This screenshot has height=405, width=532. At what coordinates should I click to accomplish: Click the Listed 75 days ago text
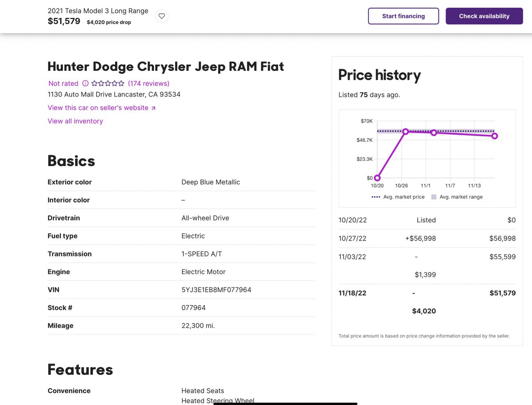click(369, 95)
